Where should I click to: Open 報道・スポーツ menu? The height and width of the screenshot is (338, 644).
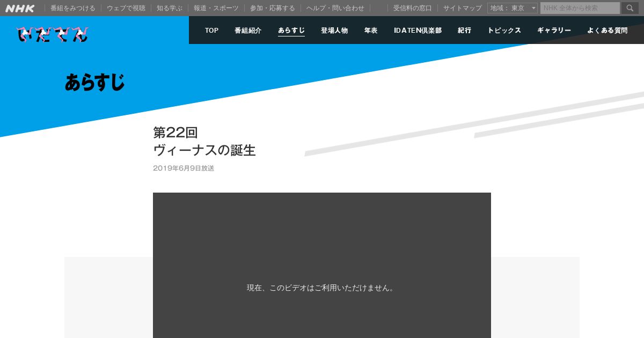click(216, 8)
